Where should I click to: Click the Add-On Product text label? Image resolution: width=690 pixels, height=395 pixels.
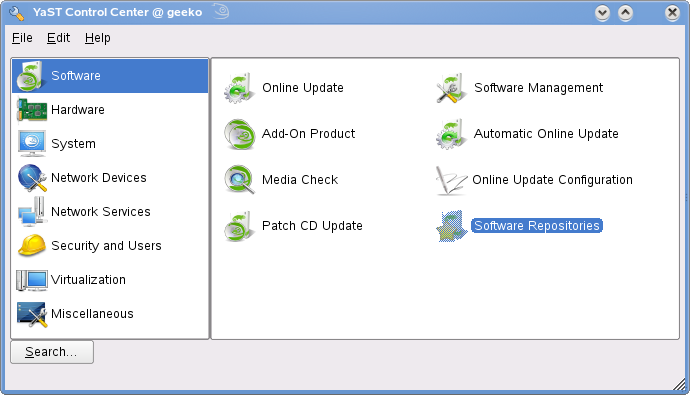308,134
